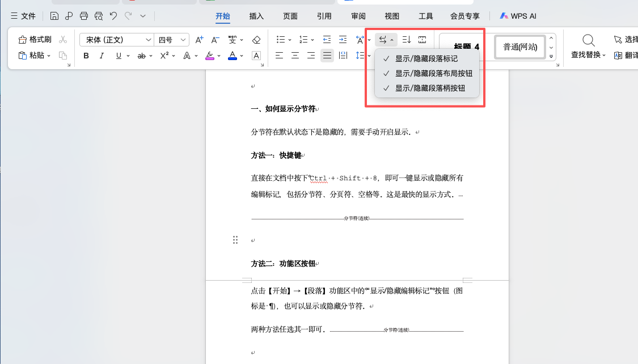Screen dimensions: 638x364
Task: Open underline style dropdown arrow
Action: click(x=128, y=56)
